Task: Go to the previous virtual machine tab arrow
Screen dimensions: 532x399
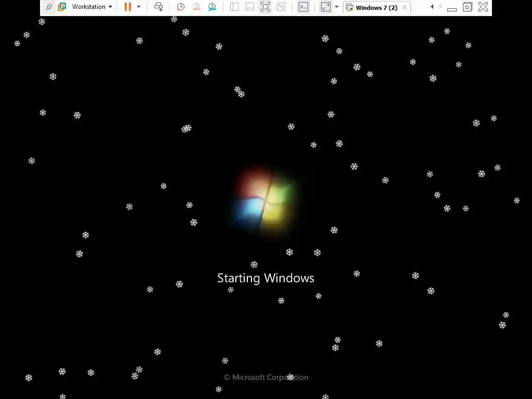Action: (432, 7)
